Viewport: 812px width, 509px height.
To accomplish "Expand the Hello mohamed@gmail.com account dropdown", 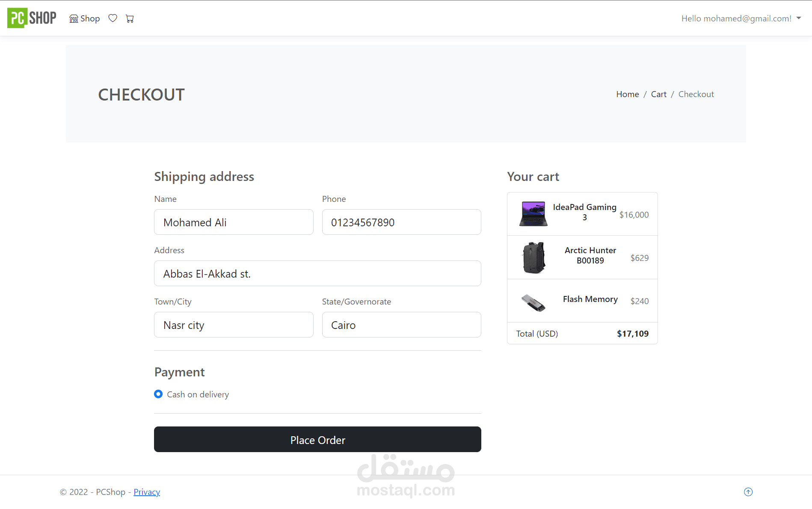I will 741,18.
